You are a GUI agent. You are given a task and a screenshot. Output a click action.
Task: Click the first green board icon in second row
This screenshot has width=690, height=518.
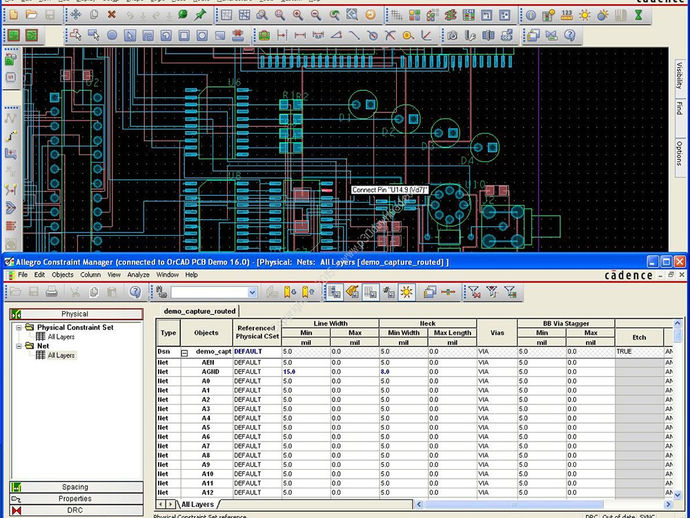[14, 35]
